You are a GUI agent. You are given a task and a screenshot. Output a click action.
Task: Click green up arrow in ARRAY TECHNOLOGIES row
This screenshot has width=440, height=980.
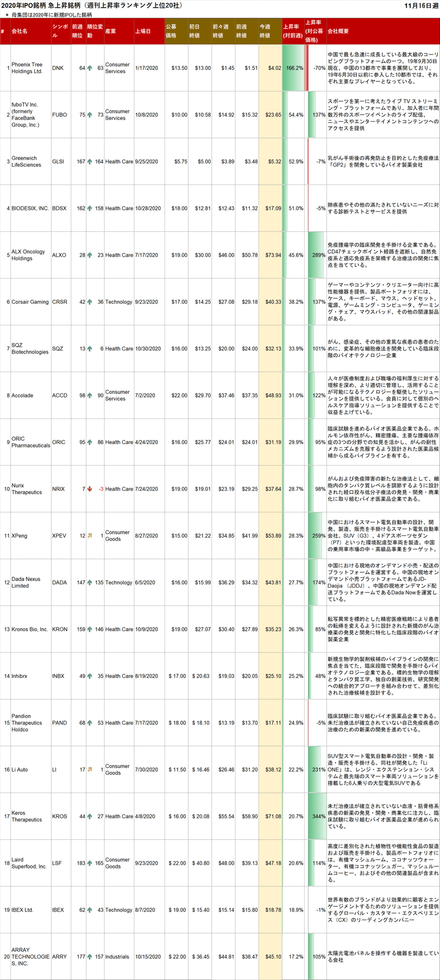click(90, 957)
